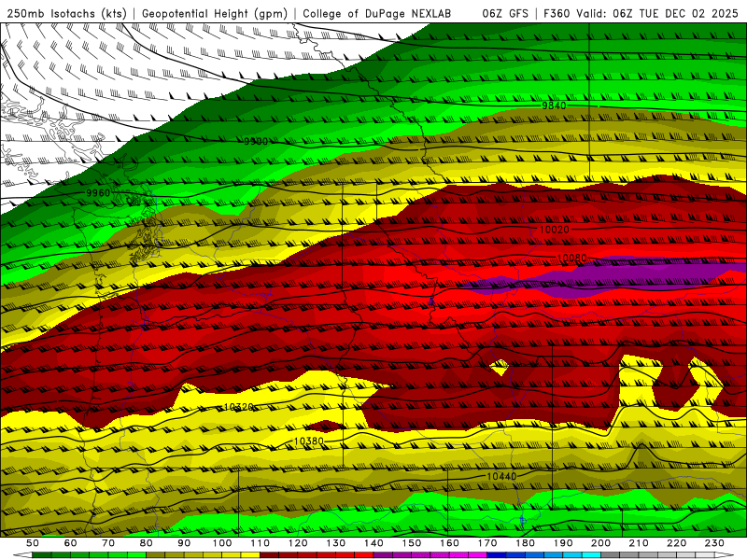Click the 9840 height contour label

554,105
